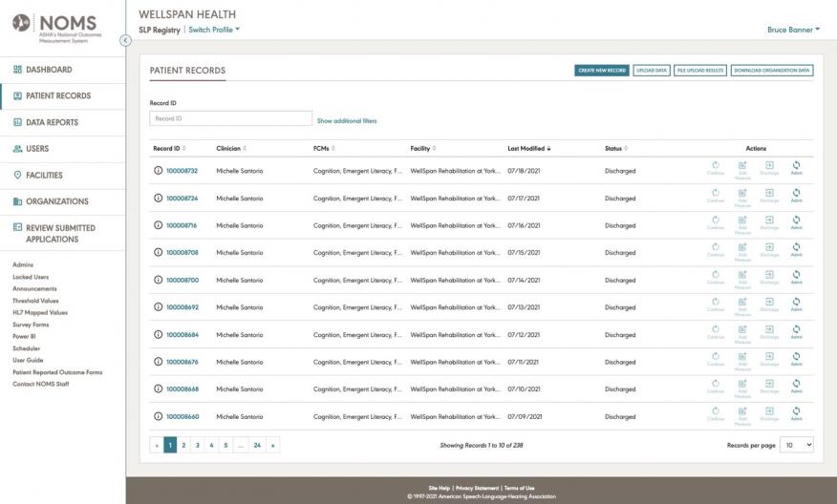
Task: Click Show additional filters link
Action: click(347, 121)
